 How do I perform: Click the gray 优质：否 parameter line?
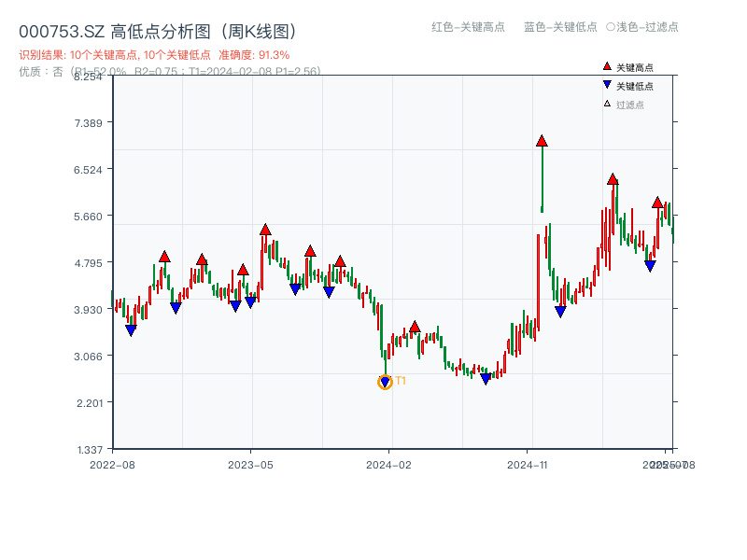pos(170,72)
